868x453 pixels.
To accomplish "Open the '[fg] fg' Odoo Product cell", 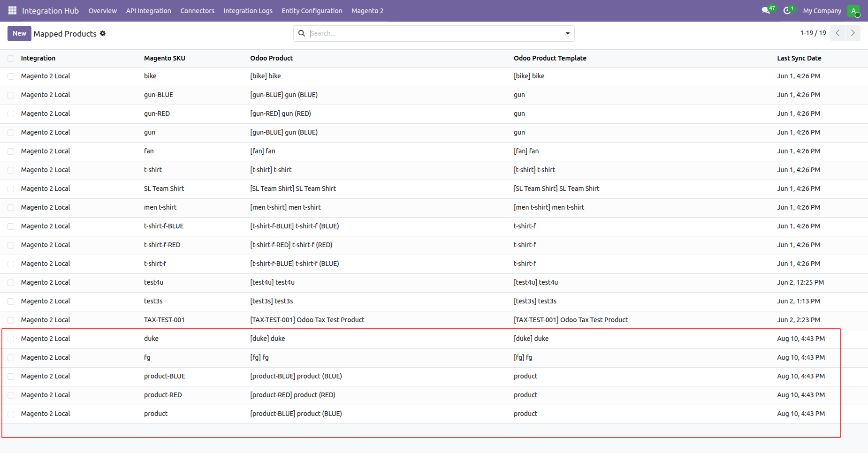I will (259, 357).
